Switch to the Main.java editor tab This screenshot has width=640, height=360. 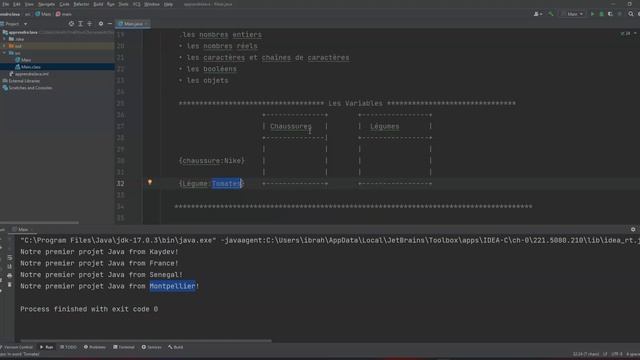click(x=133, y=24)
